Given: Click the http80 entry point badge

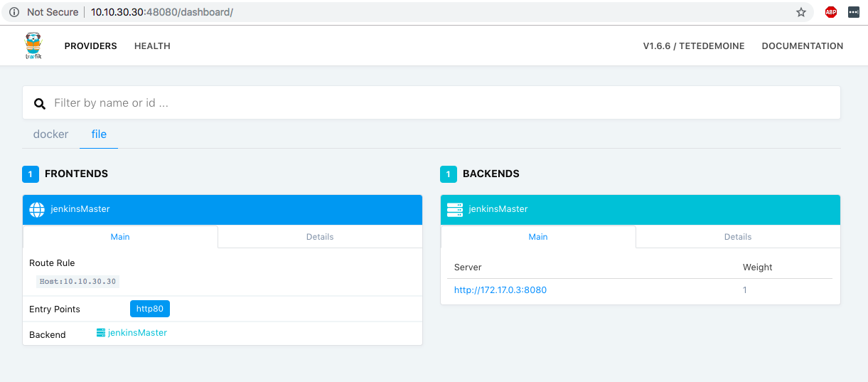Looking at the screenshot, I should [x=150, y=309].
